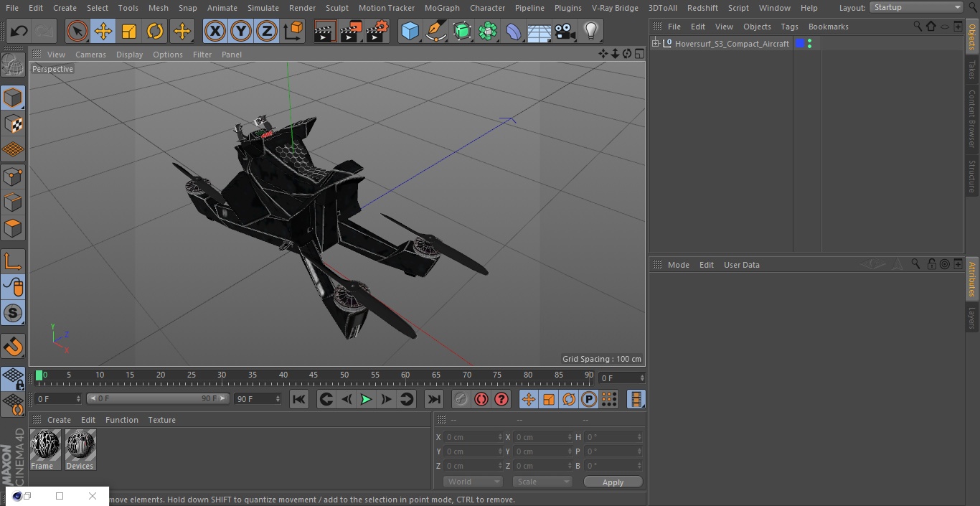The width and height of the screenshot is (980, 506).
Task: Open viewport Cameras menu
Action: pos(90,55)
